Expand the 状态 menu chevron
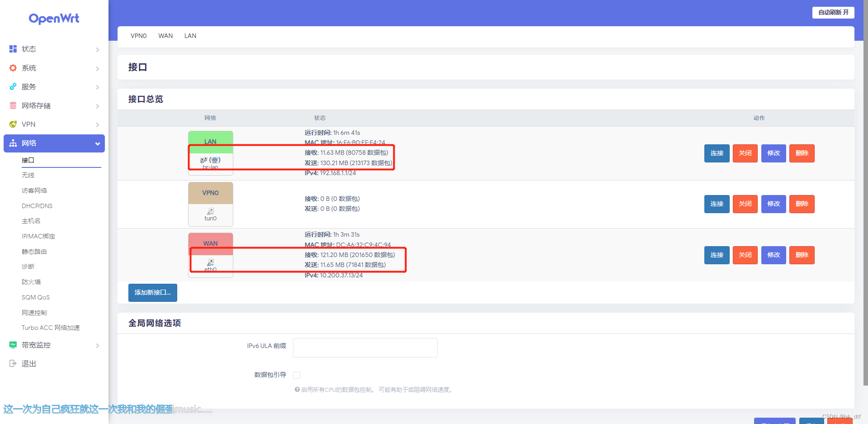This screenshot has height=424, width=868. (x=98, y=49)
